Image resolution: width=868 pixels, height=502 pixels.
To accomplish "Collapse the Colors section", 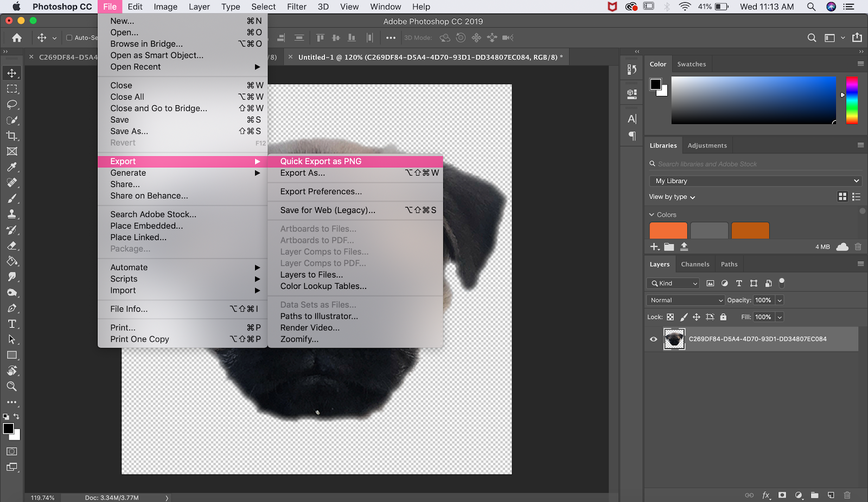I will [652, 215].
